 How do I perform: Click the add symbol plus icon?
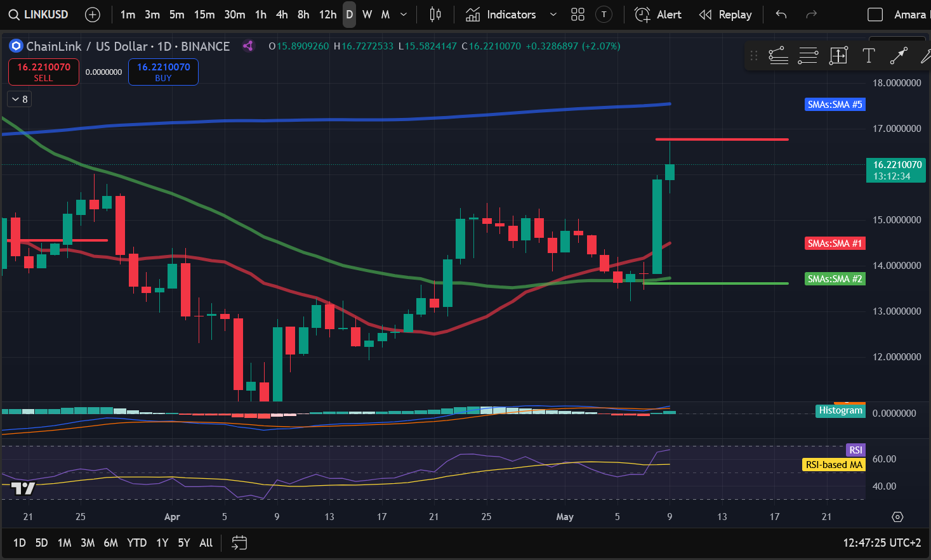(93, 15)
